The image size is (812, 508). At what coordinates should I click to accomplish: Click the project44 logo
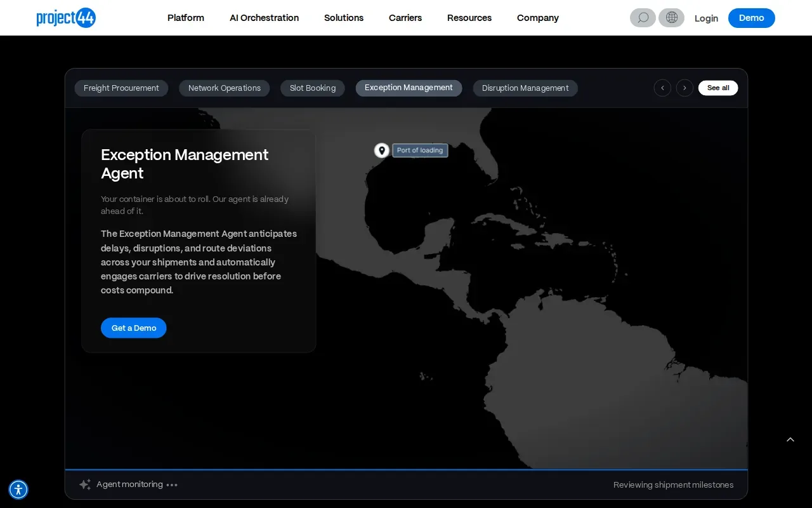click(x=66, y=18)
